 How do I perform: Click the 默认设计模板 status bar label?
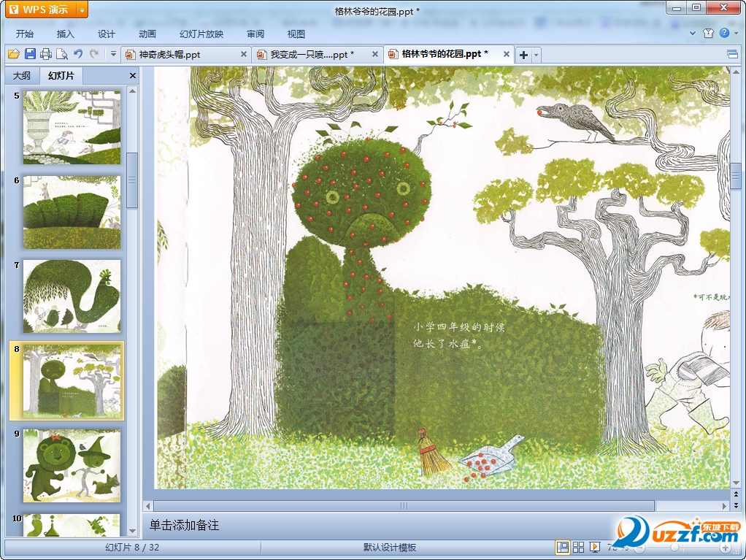coord(390,547)
